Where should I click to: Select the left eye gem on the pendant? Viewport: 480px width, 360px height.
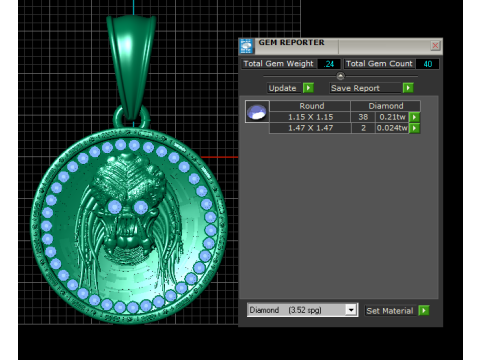tap(115, 207)
